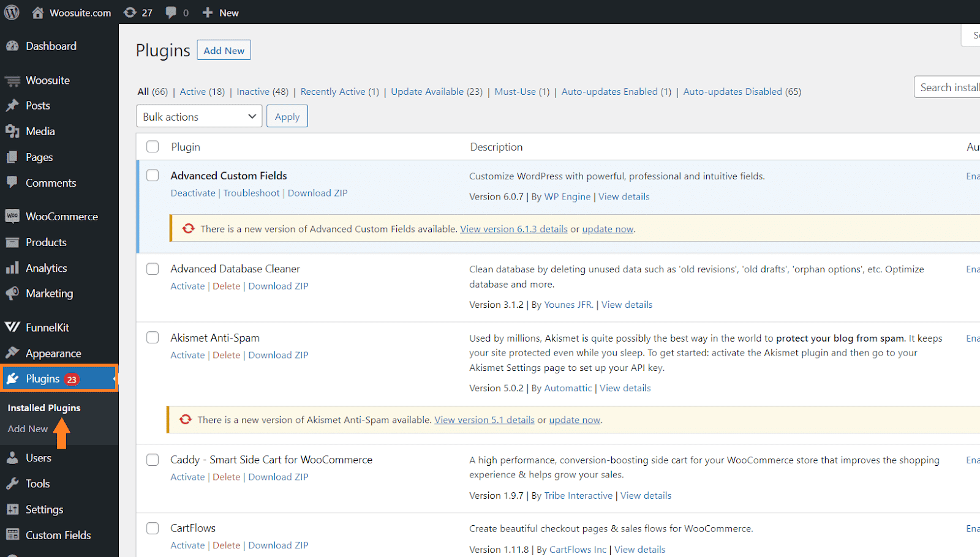Viewport: 980px width, 557px height.
Task: Update Advanced Custom Fields via update now link
Action: (607, 228)
